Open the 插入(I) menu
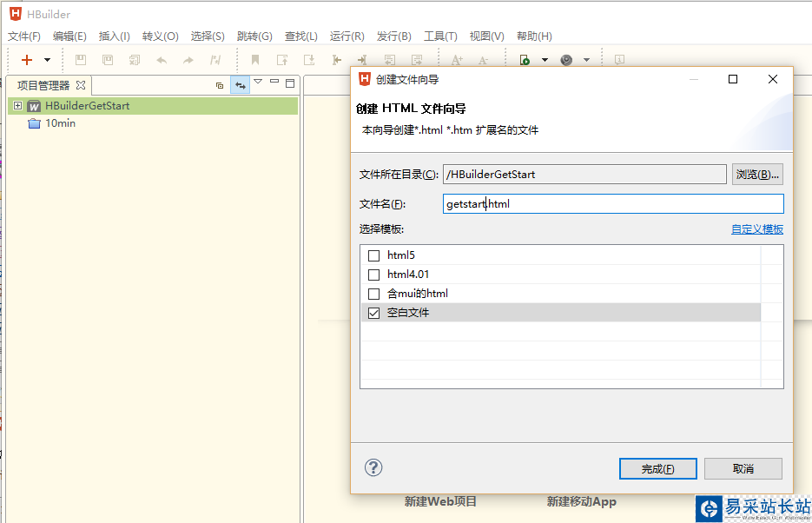 (x=114, y=36)
